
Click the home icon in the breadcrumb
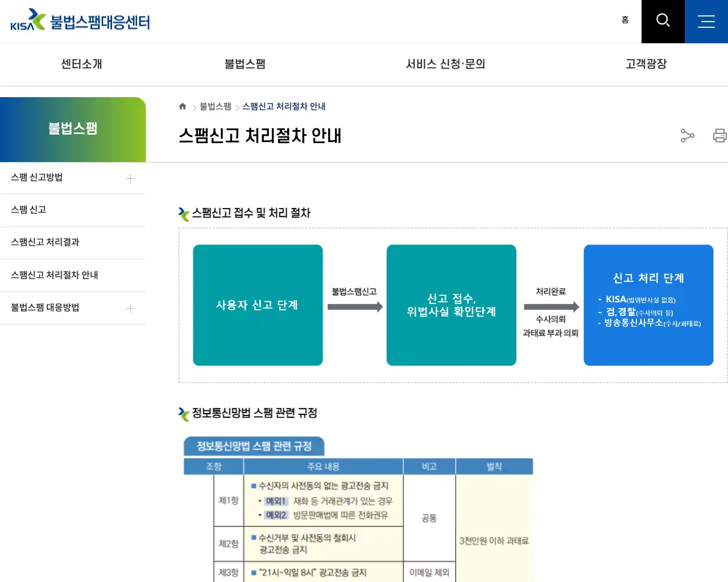tap(183, 106)
